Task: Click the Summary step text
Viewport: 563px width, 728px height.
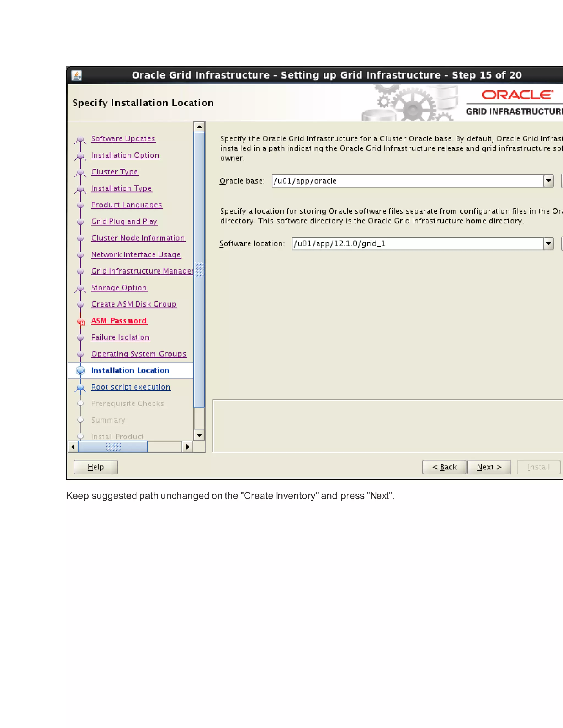Action: click(x=108, y=420)
